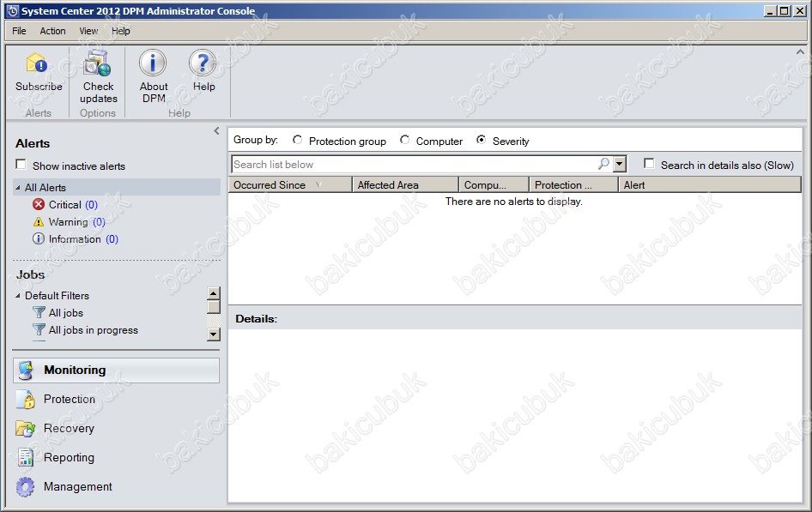This screenshot has height=512, width=812.
Task: Select Warning (0) alerts row
Action: (x=70, y=222)
